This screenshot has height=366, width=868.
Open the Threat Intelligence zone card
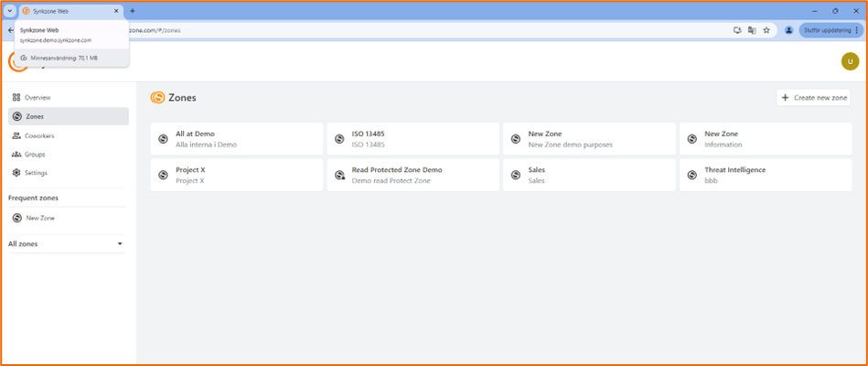tap(765, 175)
